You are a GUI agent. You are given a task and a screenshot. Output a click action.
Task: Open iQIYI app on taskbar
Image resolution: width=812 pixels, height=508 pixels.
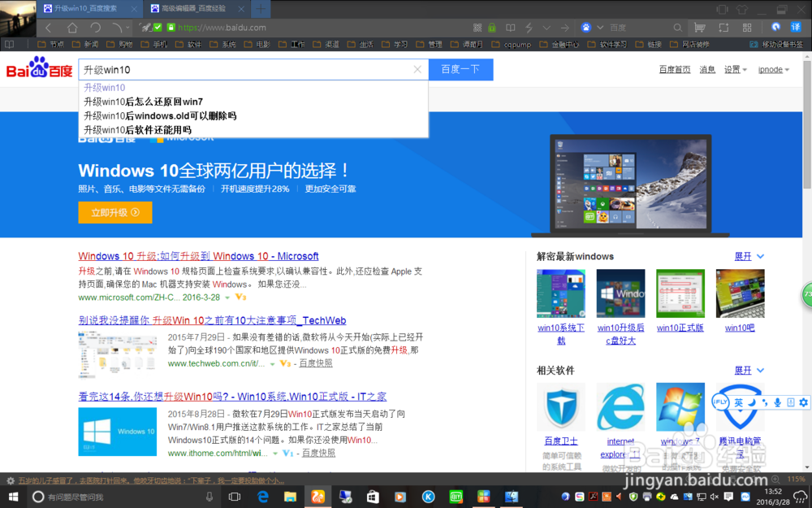point(456,497)
